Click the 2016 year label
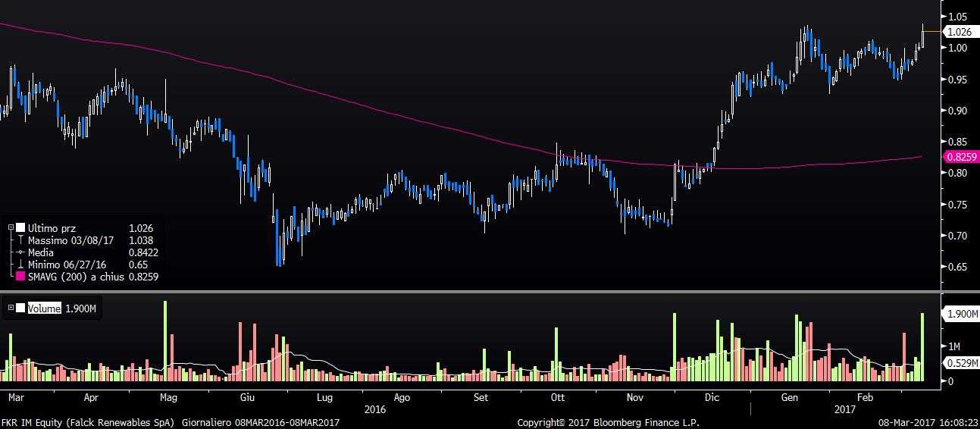980x429 pixels. point(376,409)
